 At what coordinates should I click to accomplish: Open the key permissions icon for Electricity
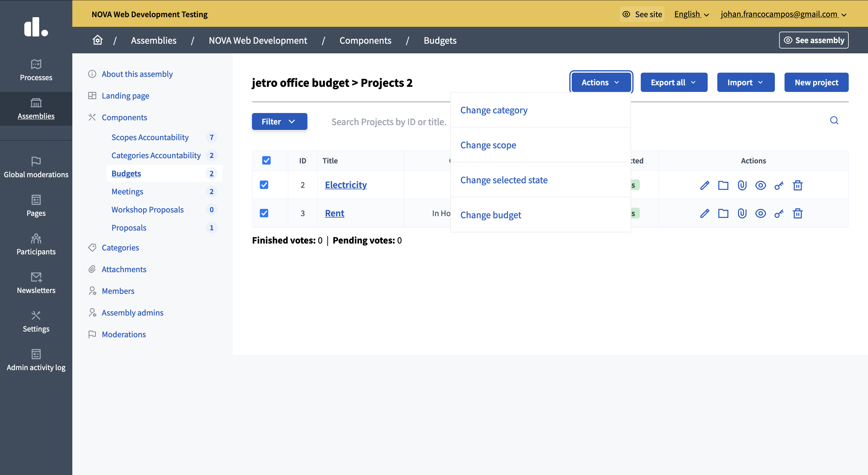(779, 185)
